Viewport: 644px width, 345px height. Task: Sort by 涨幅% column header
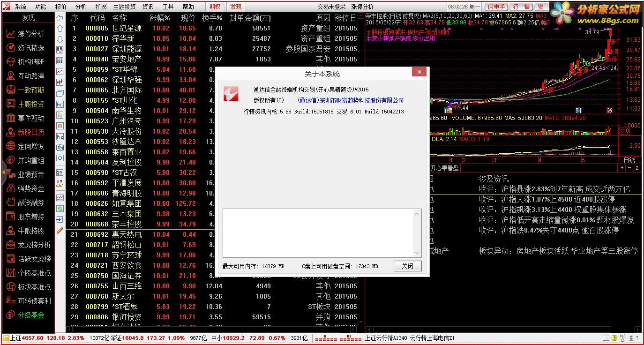[159, 18]
